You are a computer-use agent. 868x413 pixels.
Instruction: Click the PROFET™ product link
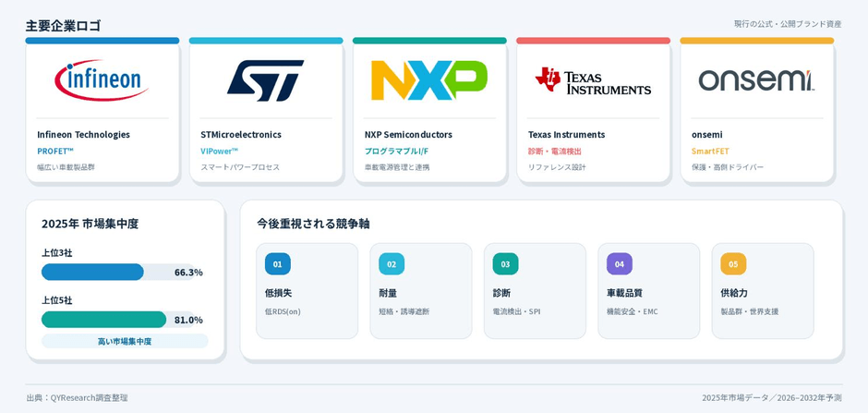55,151
